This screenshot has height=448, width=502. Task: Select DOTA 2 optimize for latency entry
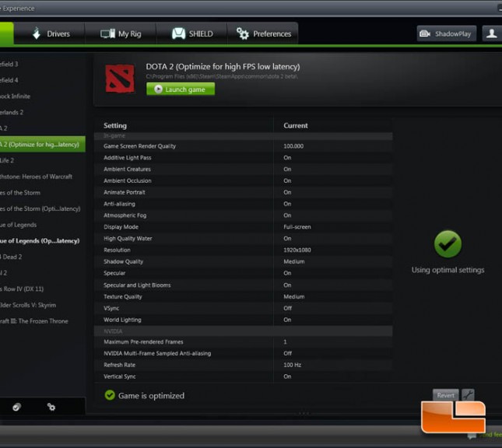43,145
